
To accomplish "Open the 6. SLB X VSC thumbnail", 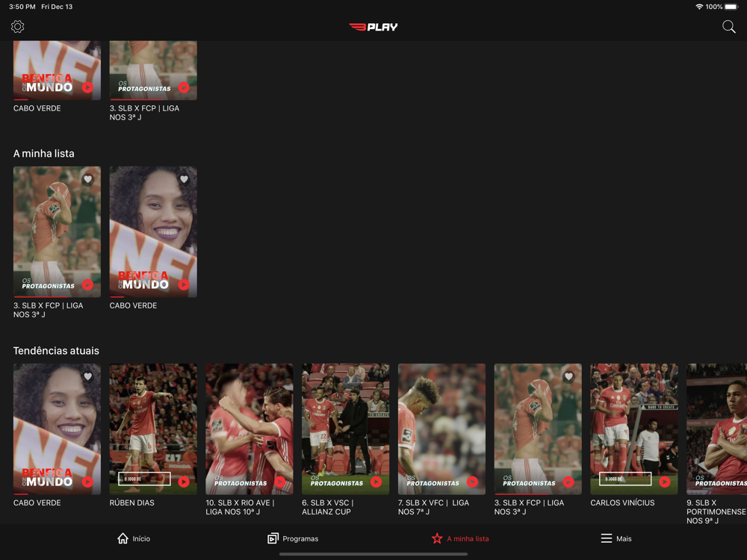I will [346, 429].
